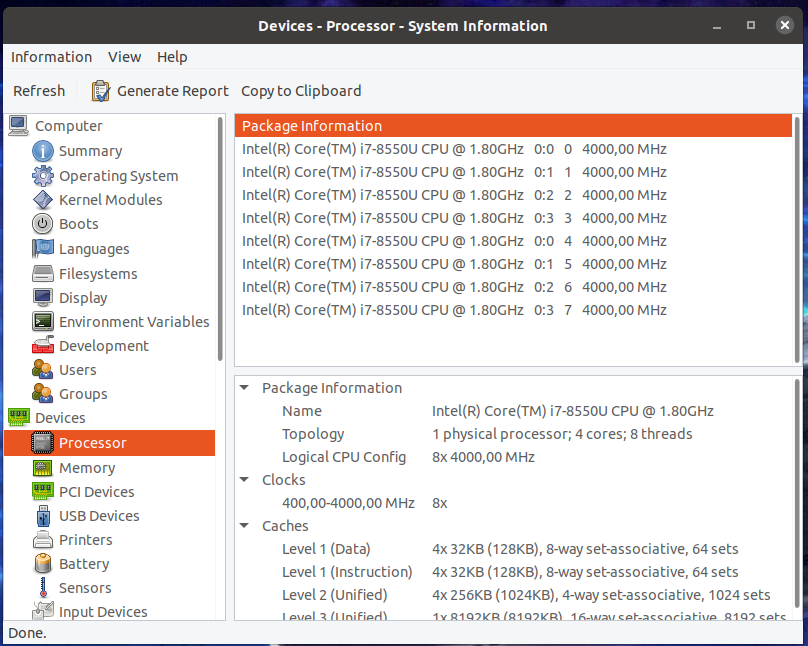808x646 pixels.
Task: Select the Operating System gear icon
Action: pyautogui.click(x=43, y=176)
